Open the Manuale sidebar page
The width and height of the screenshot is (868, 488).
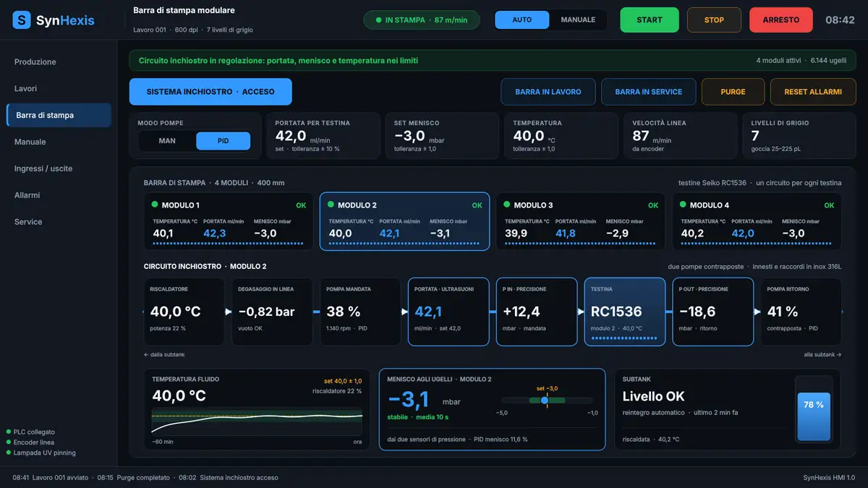pyautogui.click(x=59, y=142)
